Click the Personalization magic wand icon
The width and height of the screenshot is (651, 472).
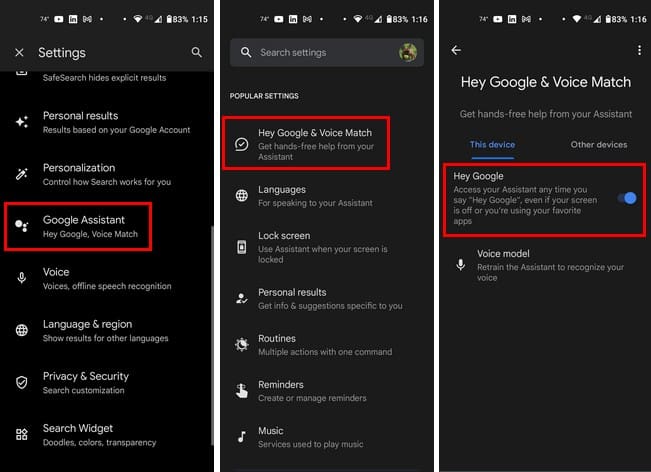22,174
